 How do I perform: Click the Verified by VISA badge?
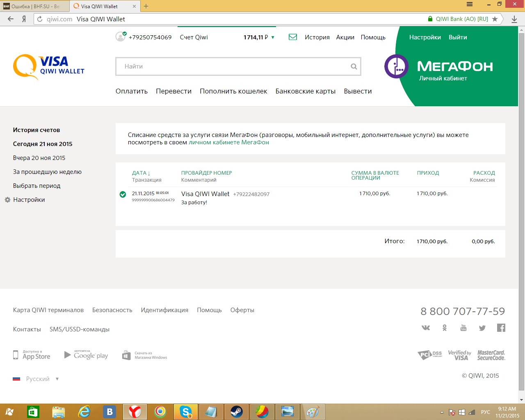(x=459, y=355)
